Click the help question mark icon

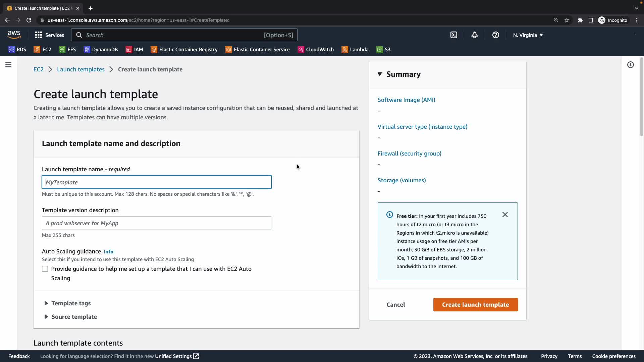495,35
